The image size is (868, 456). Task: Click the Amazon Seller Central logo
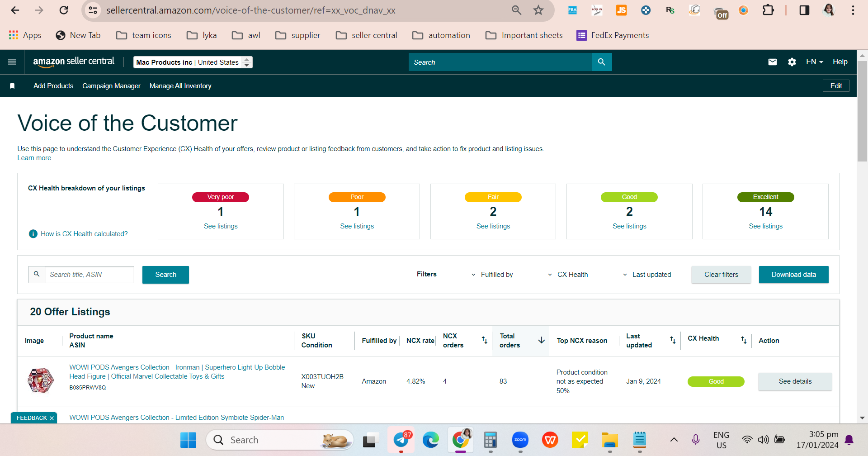(x=74, y=62)
